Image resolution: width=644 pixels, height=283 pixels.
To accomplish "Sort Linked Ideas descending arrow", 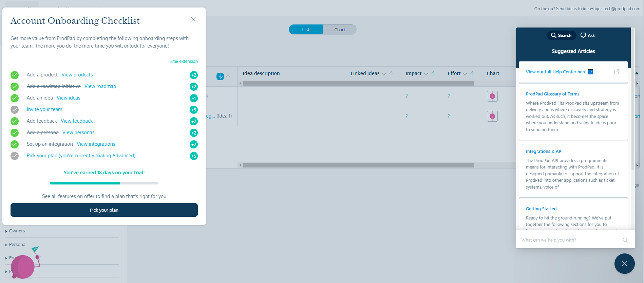I will tap(384, 73).
